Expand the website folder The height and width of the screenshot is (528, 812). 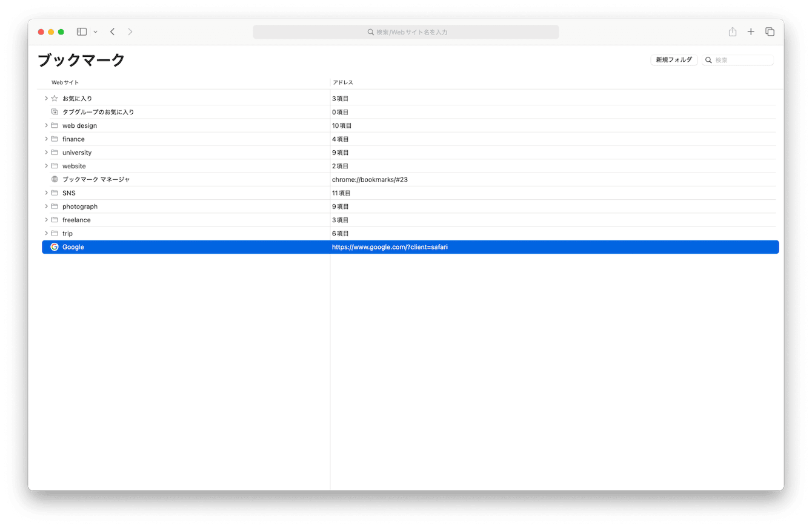(x=46, y=165)
